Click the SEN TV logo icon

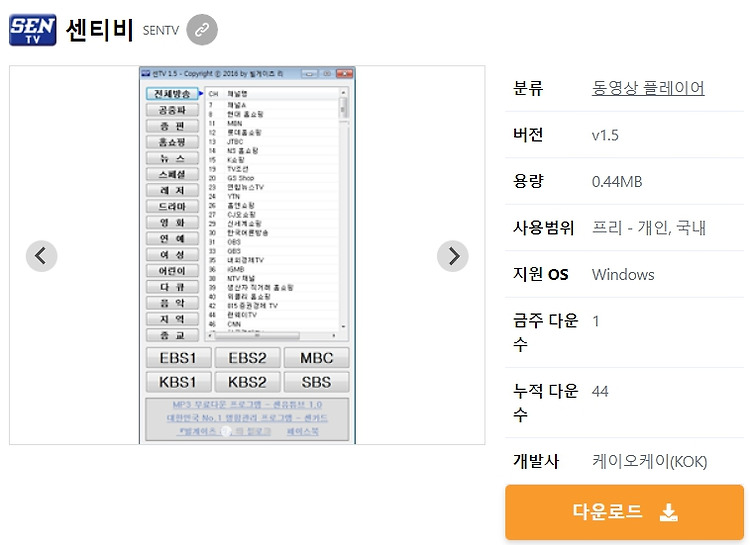33,30
